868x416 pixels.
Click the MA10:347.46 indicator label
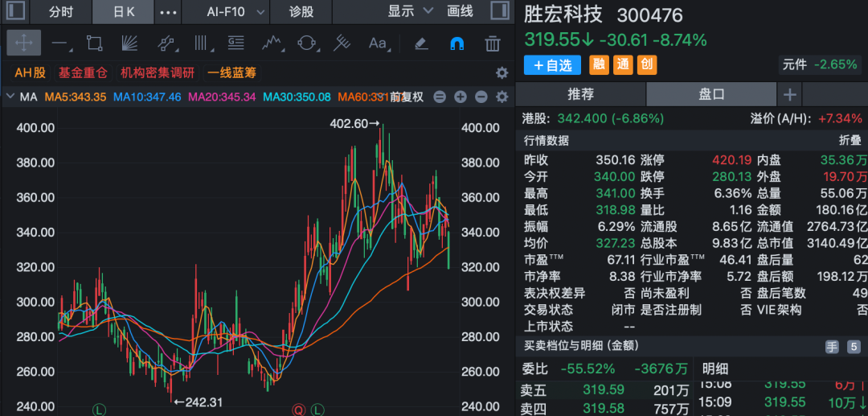click(x=147, y=97)
